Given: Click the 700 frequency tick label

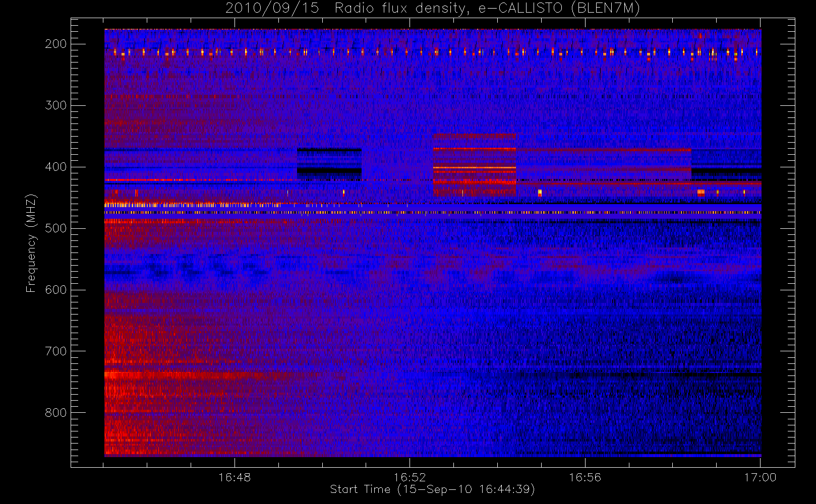Looking at the screenshot, I should tap(56, 351).
